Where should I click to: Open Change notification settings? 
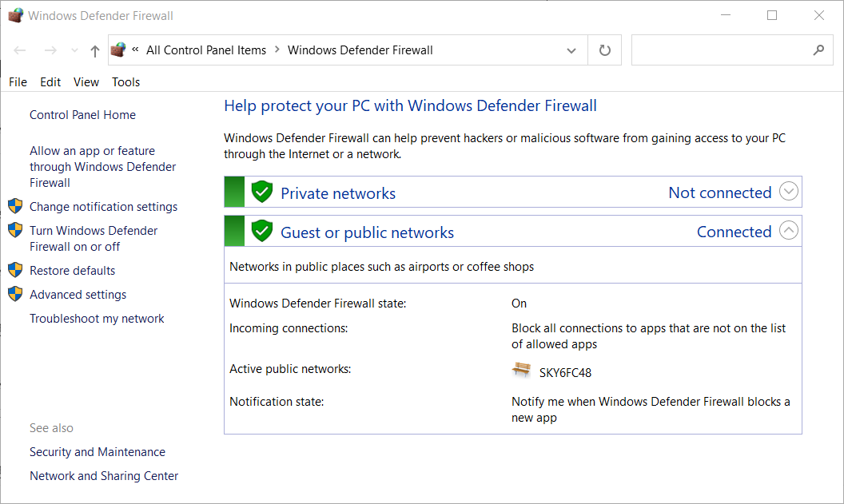click(103, 207)
